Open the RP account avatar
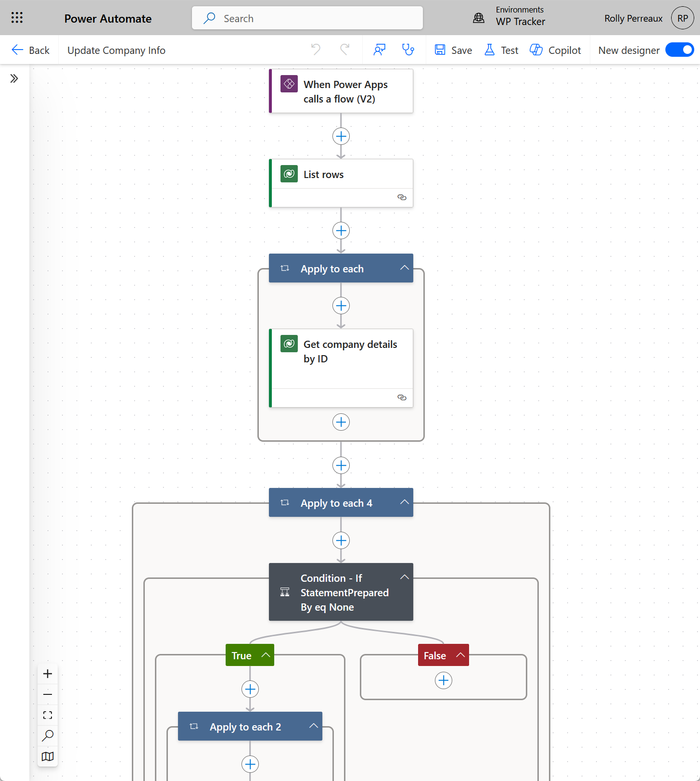The height and width of the screenshot is (781, 700). click(683, 18)
